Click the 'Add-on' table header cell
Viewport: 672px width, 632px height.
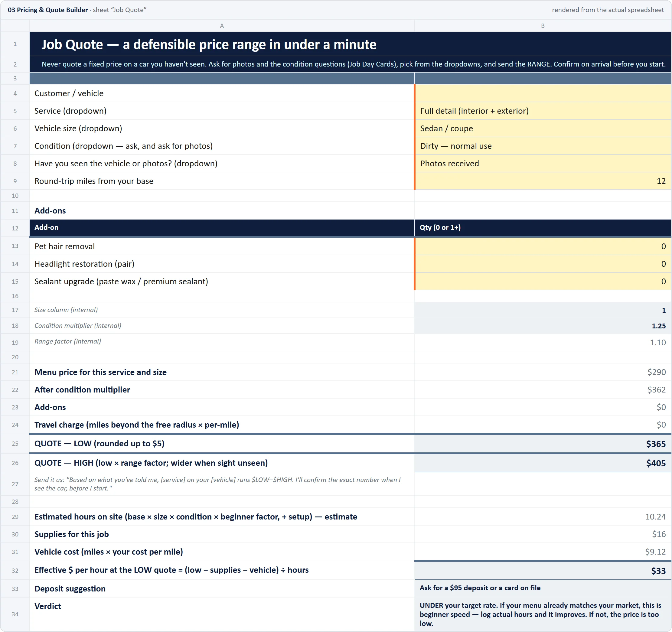click(222, 228)
